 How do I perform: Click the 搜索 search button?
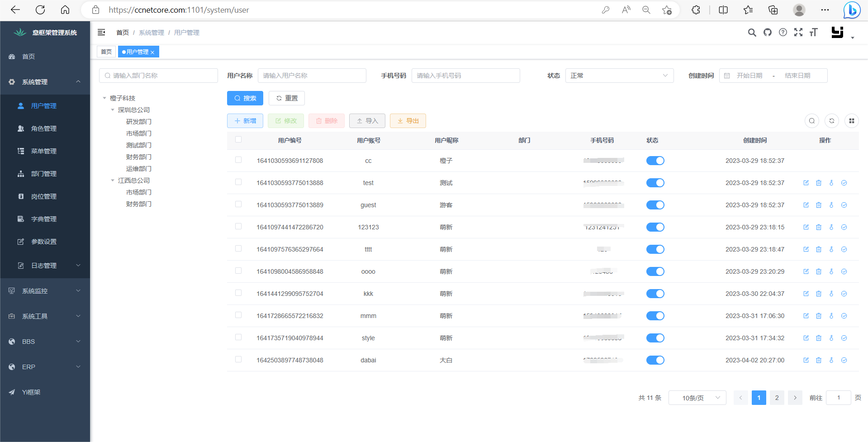(245, 98)
